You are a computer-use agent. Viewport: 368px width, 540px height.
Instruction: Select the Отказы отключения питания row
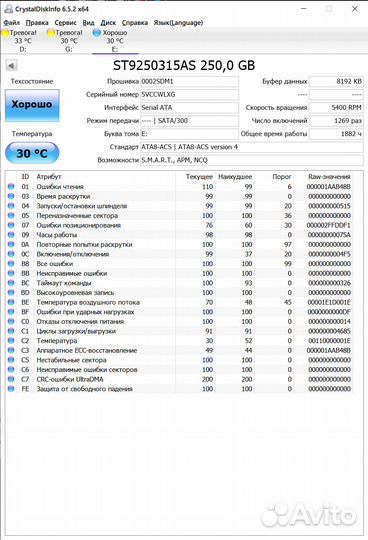coord(180,322)
